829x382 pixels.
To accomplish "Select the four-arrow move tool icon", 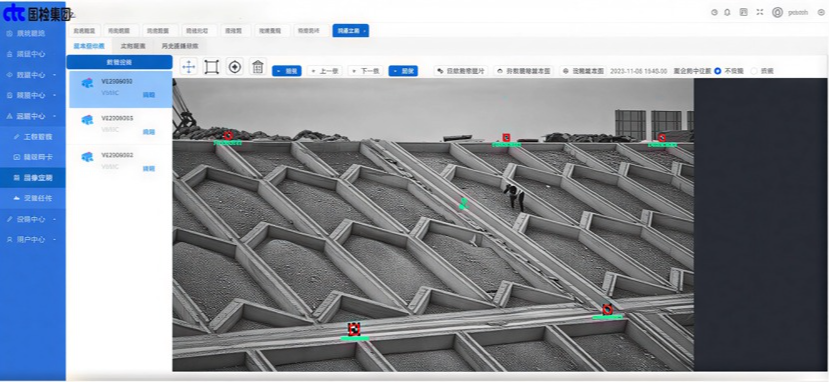I will click(x=189, y=67).
